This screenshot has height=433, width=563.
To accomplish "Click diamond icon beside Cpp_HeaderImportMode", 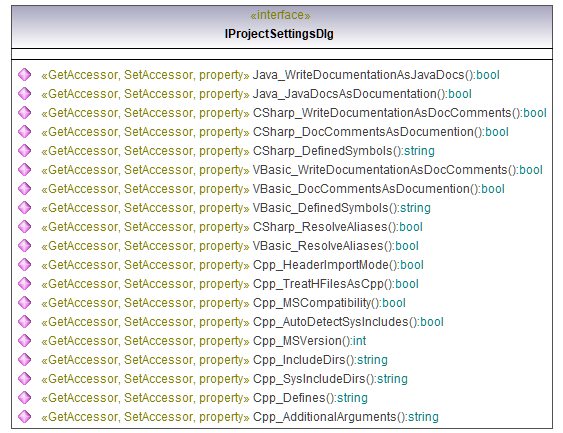I will click(25, 265).
